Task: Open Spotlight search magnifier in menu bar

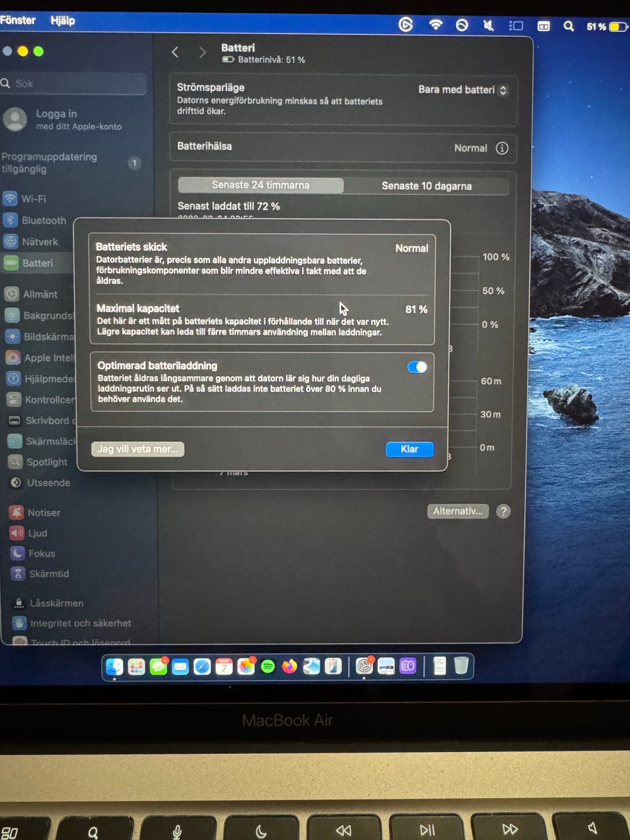Action: [x=568, y=26]
